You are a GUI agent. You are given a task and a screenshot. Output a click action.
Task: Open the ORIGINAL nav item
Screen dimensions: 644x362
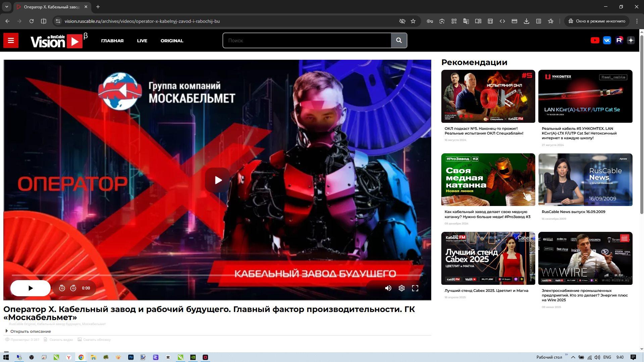tap(171, 41)
